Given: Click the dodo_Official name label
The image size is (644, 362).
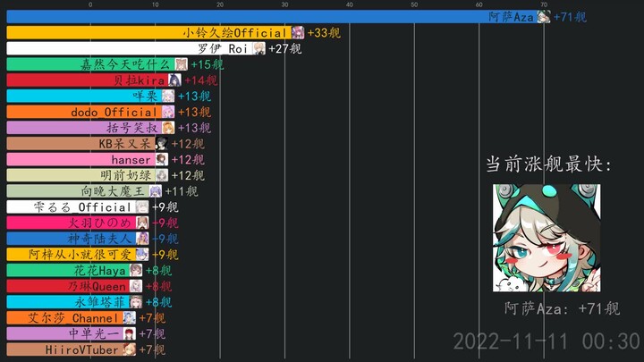Looking at the screenshot, I should pyautogui.click(x=114, y=112).
